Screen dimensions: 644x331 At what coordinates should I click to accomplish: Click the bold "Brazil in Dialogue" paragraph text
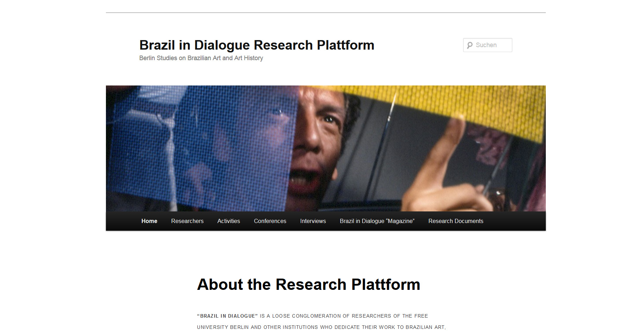coord(227,316)
